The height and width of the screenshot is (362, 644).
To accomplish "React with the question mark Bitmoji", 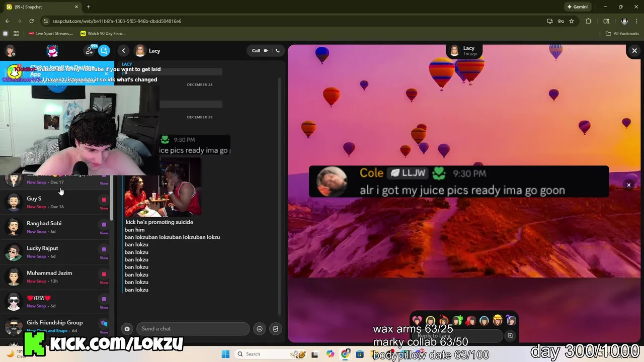I will (x=511, y=320).
